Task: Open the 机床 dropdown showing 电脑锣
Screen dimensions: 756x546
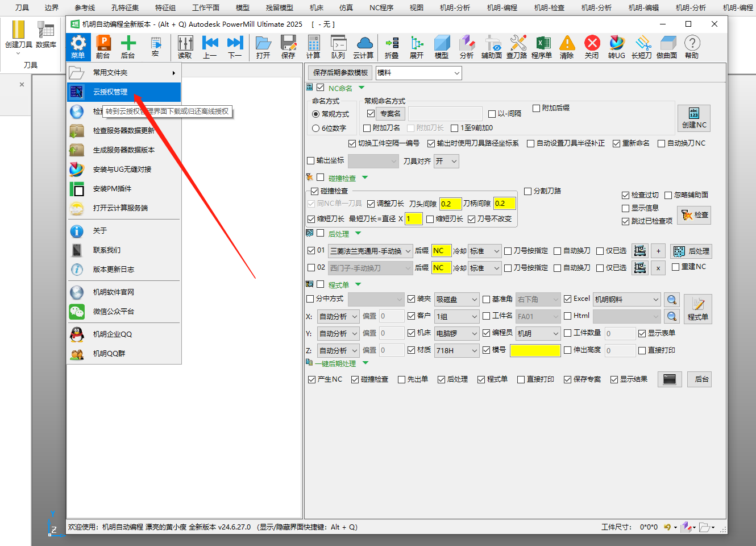Action: point(458,333)
